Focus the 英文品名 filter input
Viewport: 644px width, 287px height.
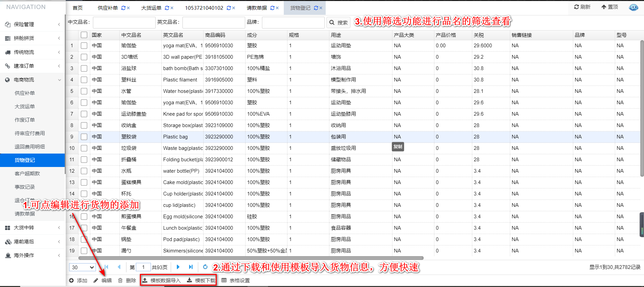pyautogui.click(x=214, y=22)
